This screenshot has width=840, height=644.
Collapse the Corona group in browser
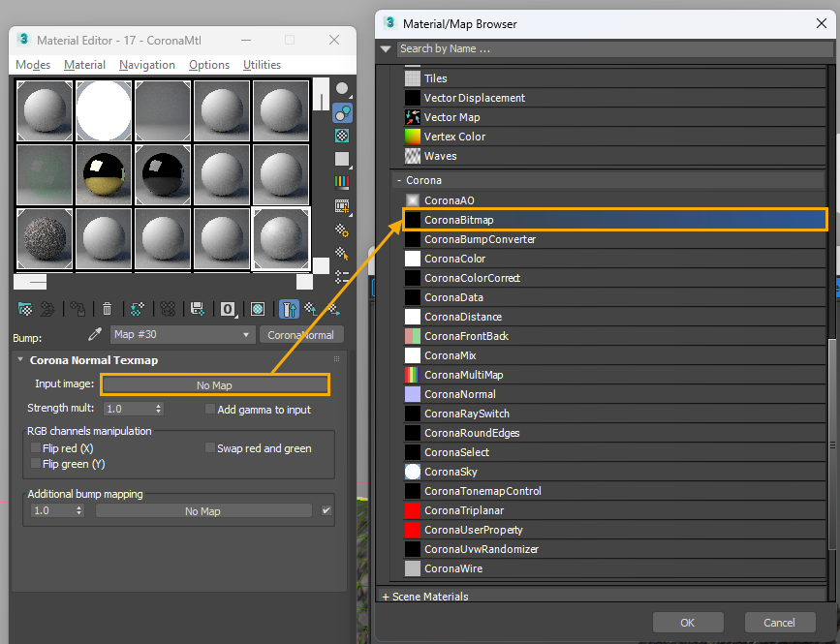399,181
